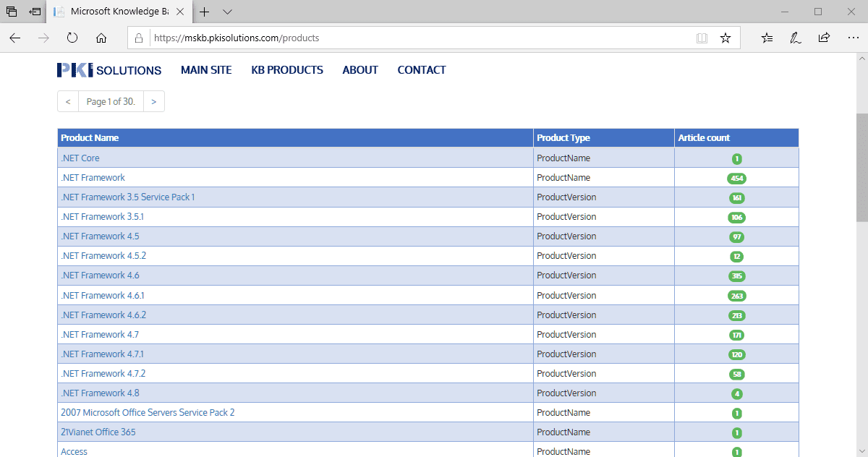Click the 171 article count badge
868x457 pixels.
click(736, 335)
